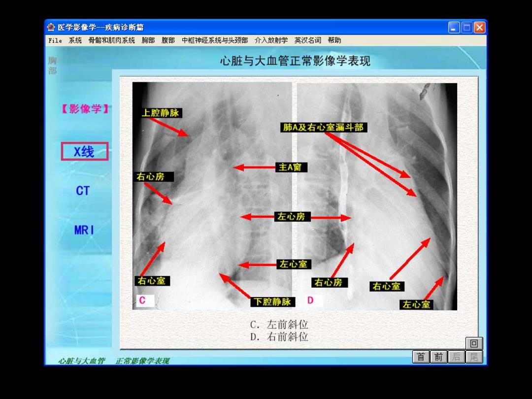The height and width of the screenshot is (399, 532).
Task: Switch to the CT section
Action: (83, 191)
